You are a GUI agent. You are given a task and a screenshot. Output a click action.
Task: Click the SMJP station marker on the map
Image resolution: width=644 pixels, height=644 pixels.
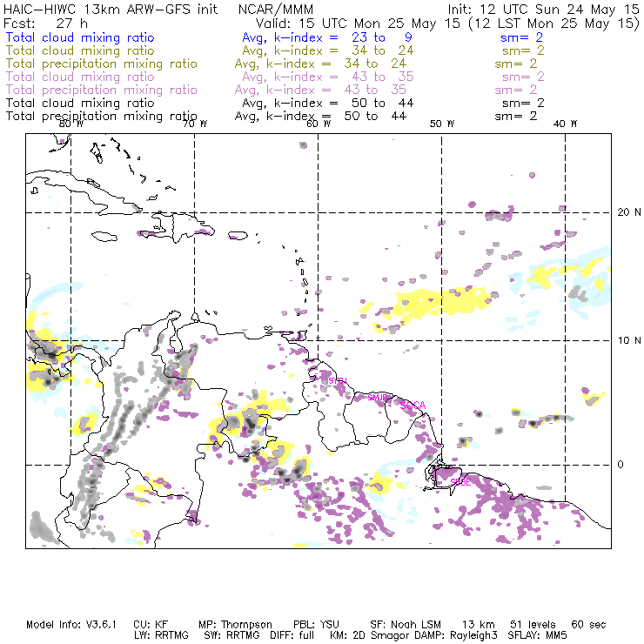[x=378, y=398]
